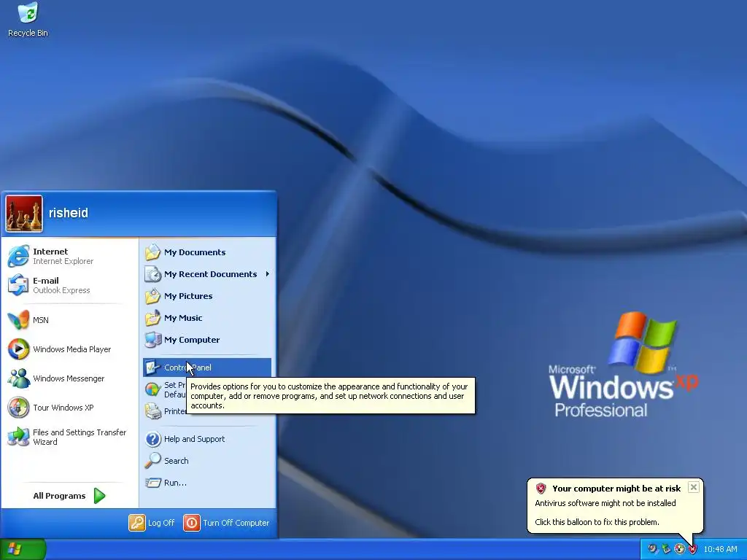This screenshot has width=747, height=560.
Task: Click the Search magnifying glass icon
Action: [x=153, y=461]
